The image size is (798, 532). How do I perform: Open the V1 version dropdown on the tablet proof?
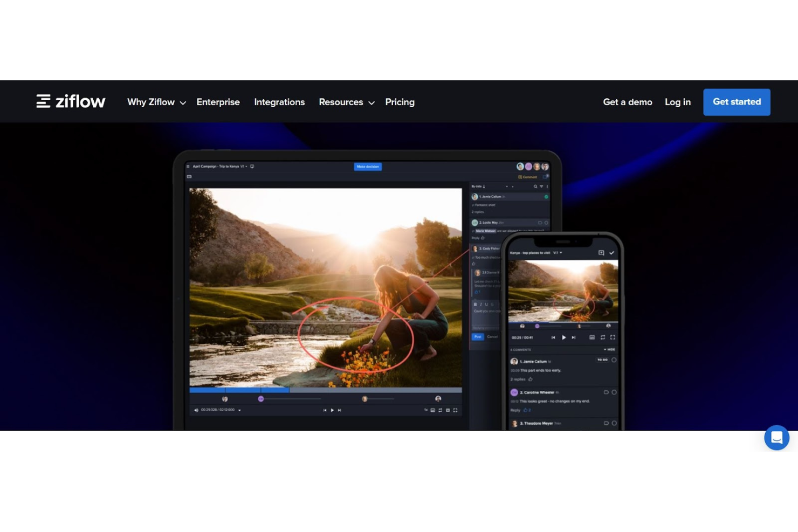tap(245, 167)
